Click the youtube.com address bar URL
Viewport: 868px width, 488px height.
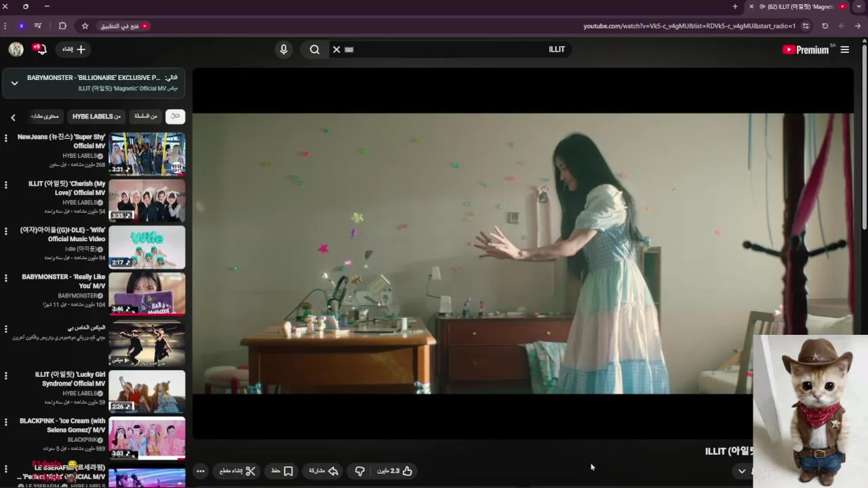[x=689, y=26]
